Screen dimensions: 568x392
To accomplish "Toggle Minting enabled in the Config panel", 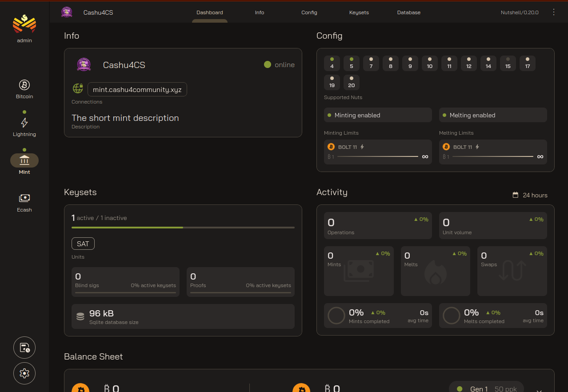I will tap(377, 115).
